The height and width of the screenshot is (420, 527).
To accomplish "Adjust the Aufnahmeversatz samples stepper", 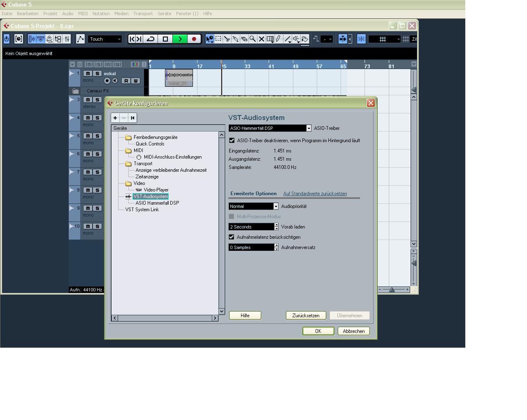I will click(276, 247).
